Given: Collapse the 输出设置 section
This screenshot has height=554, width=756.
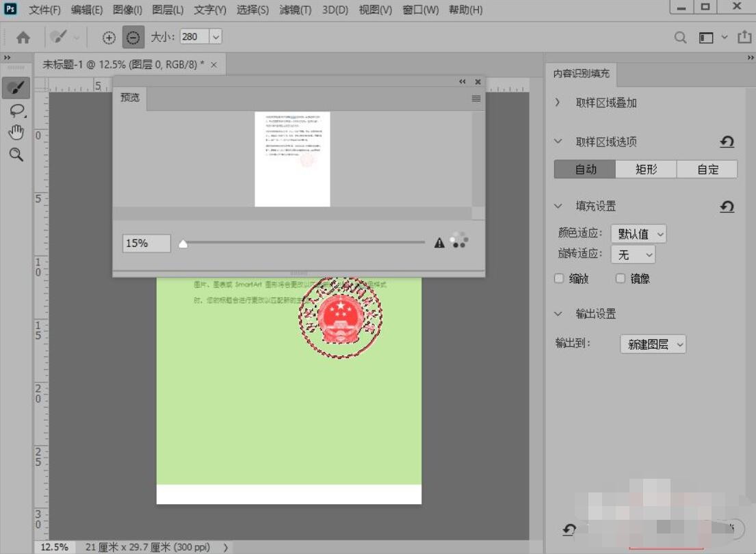Looking at the screenshot, I should 558,313.
